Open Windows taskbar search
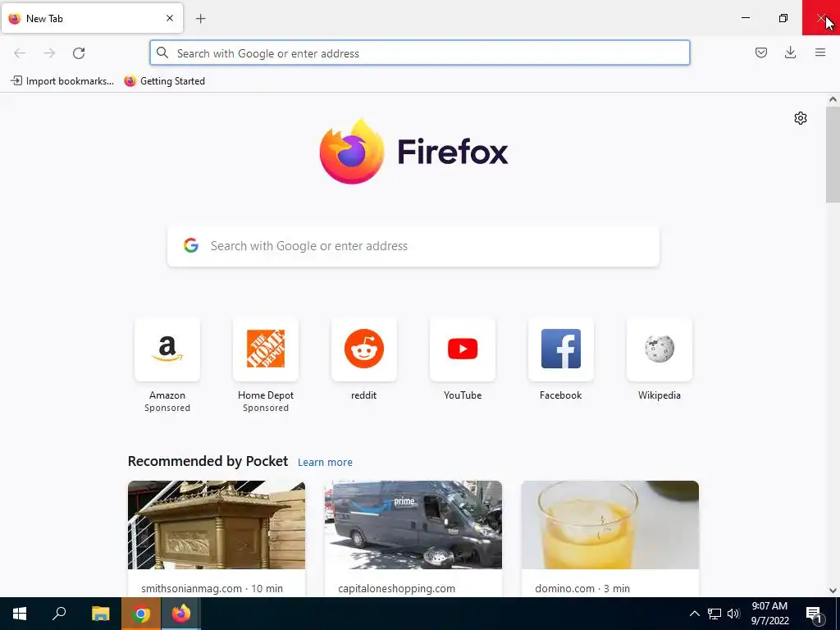 59,614
